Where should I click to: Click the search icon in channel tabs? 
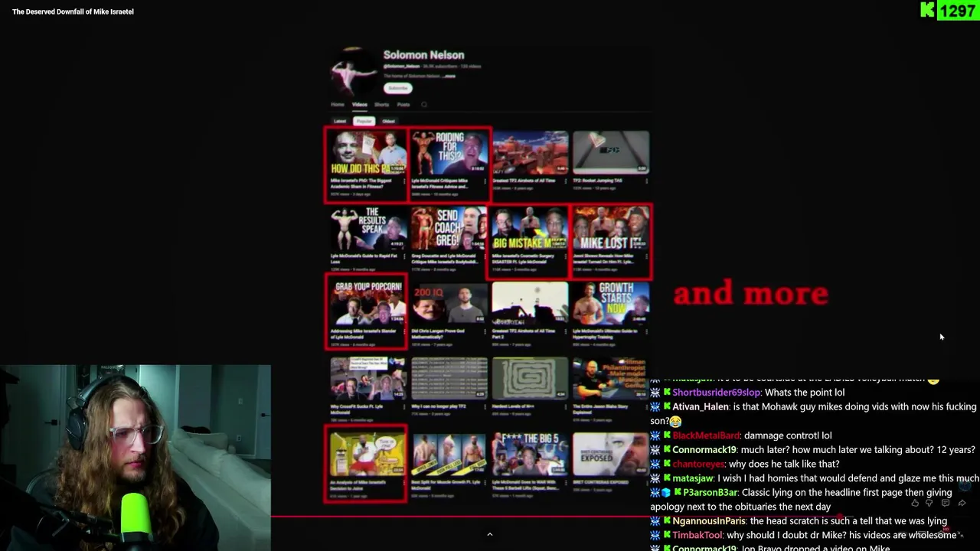coord(423,105)
